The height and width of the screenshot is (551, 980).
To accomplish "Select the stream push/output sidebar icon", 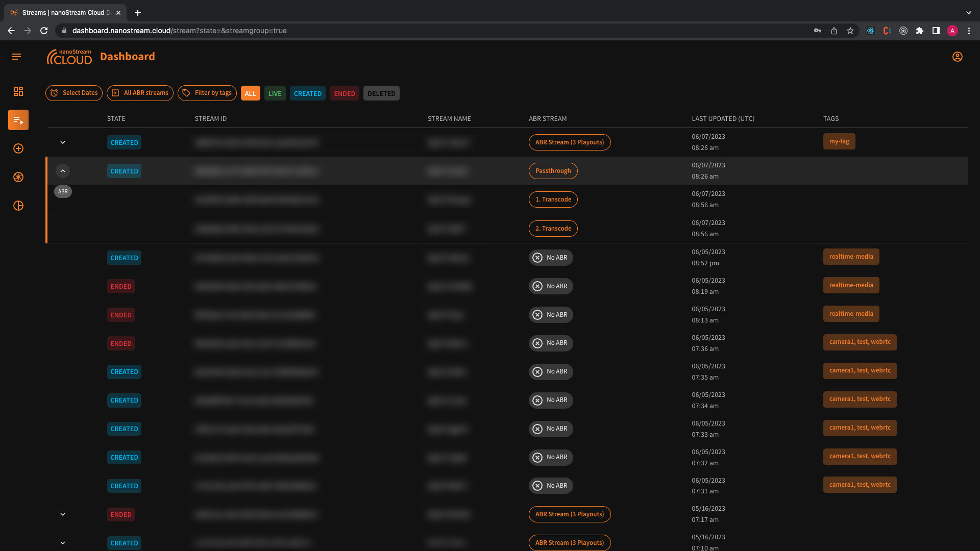I will tap(18, 119).
